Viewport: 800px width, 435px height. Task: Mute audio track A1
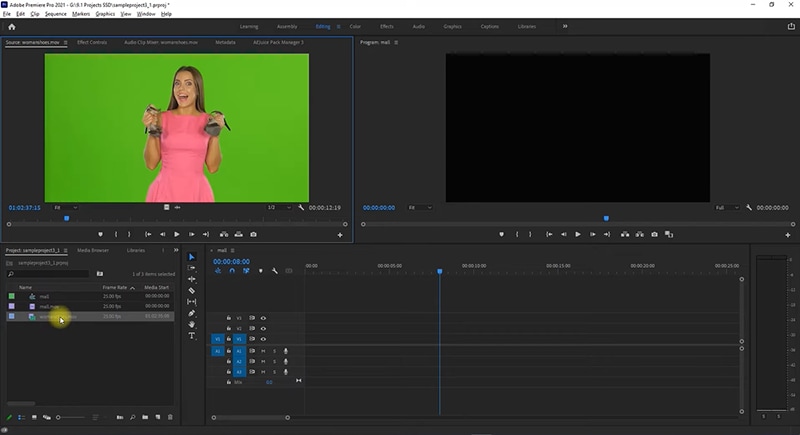coord(263,351)
